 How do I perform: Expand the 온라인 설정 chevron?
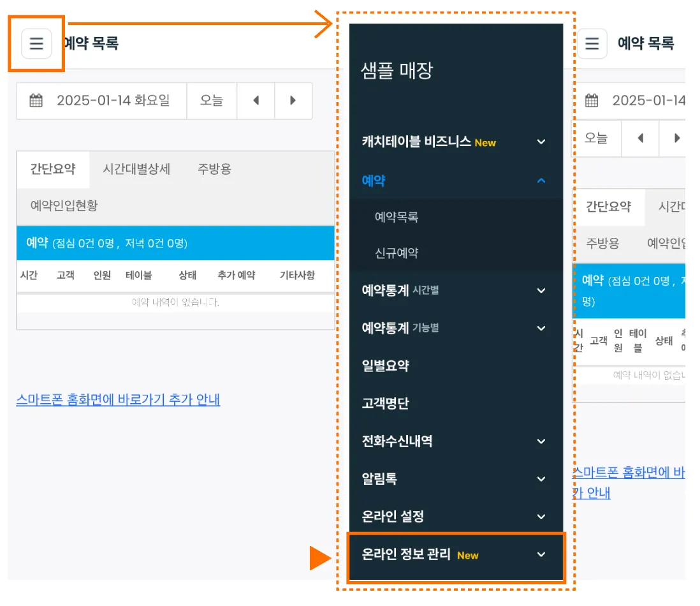tap(541, 517)
